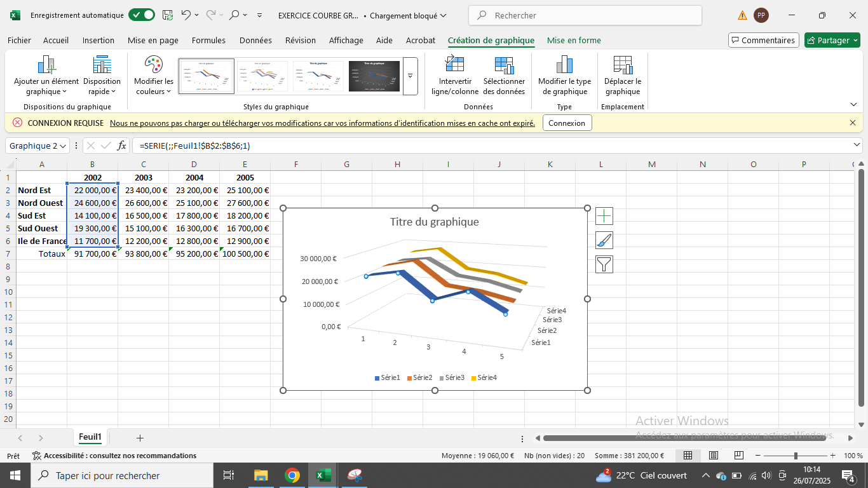Image resolution: width=868 pixels, height=488 pixels.
Task: Open Chrome from the taskbar
Action: pos(292,475)
